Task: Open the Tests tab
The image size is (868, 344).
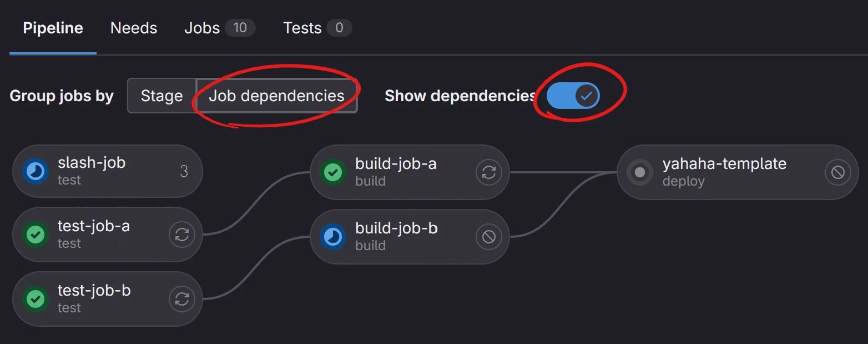Action: (317, 28)
